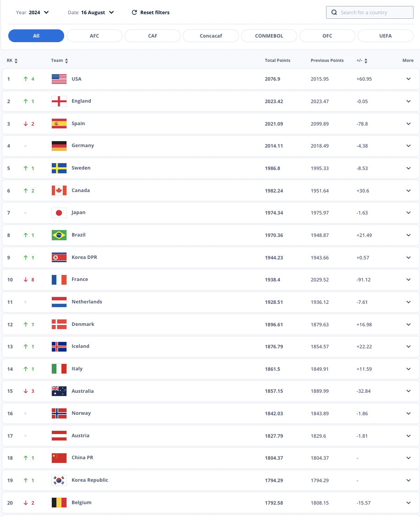Click the Brazil flag icon
Image resolution: width=420 pixels, height=517 pixels.
[59, 235]
